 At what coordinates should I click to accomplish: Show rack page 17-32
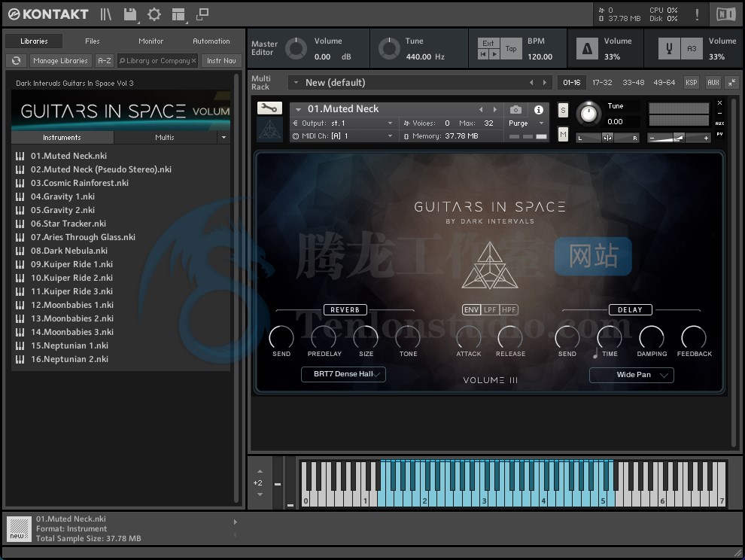tap(602, 82)
